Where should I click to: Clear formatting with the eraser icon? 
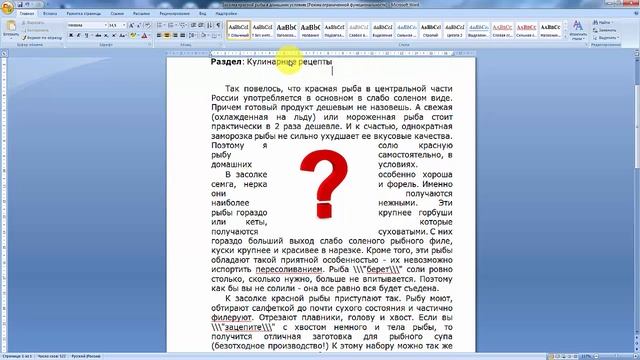[147, 25]
